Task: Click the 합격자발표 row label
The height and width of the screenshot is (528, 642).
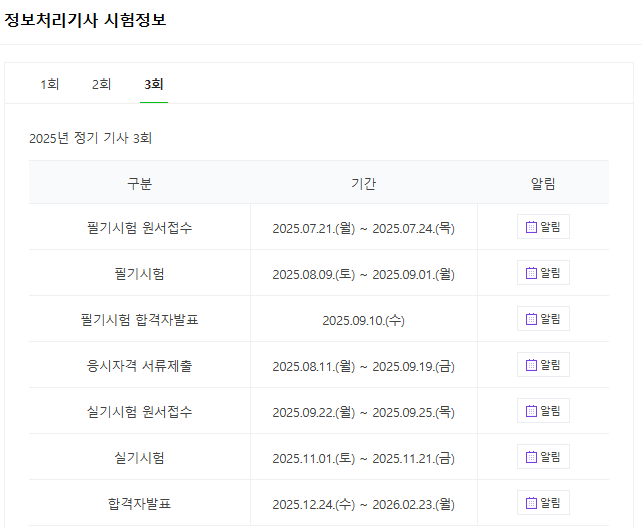Action: tap(140, 503)
